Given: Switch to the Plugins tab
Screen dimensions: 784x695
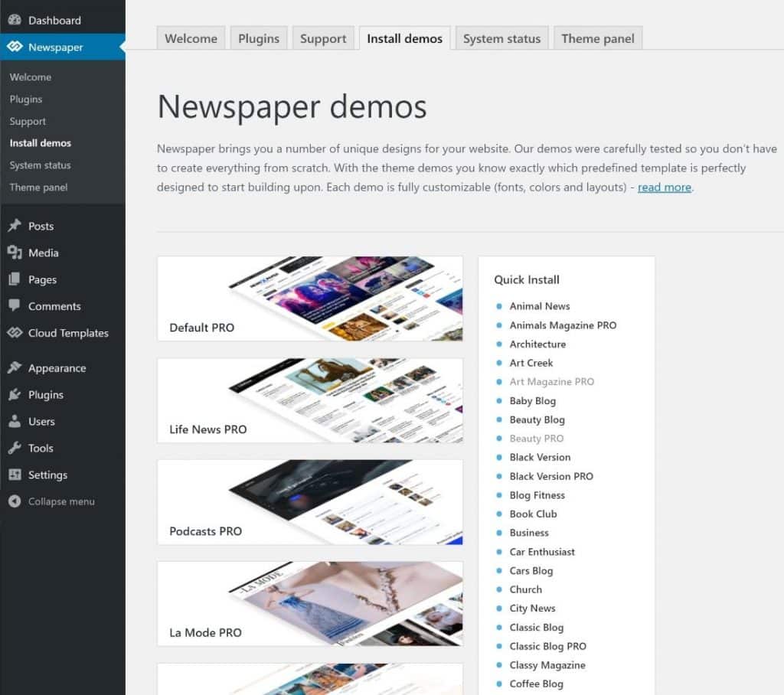Looking at the screenshot, I should [259, 38].
